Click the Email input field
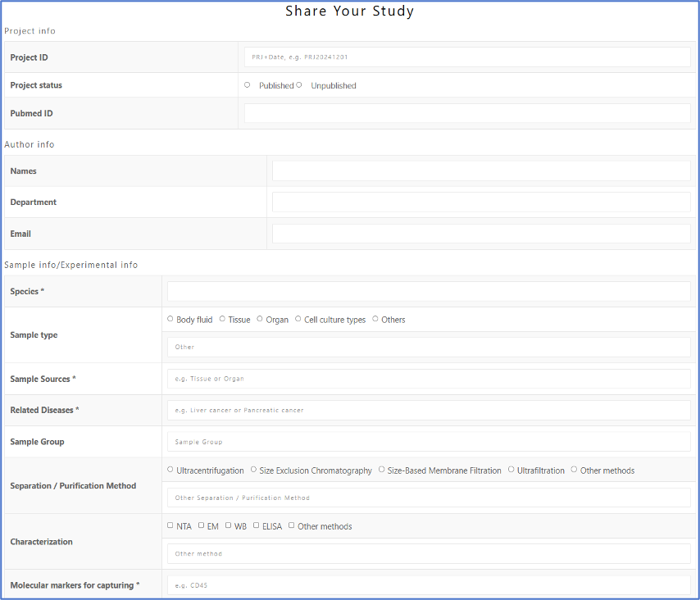Viewport: 700px width, 600px height. click(x=481, y=234)
